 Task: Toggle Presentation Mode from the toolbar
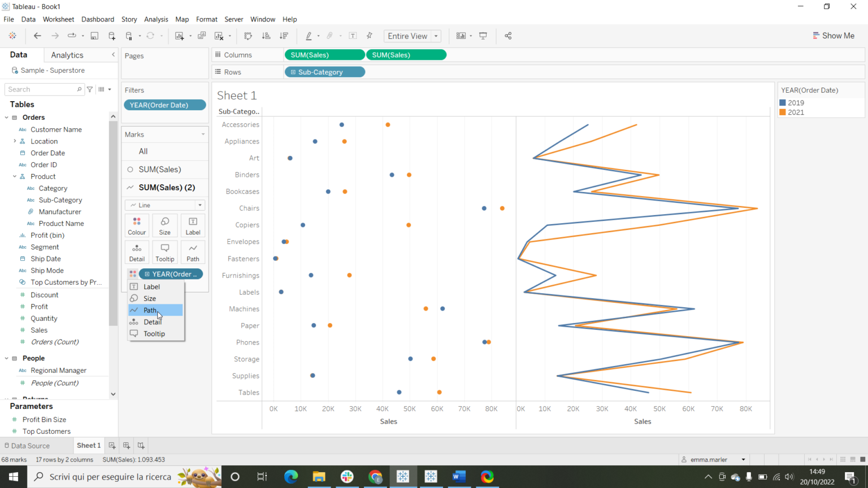(483, 36)
